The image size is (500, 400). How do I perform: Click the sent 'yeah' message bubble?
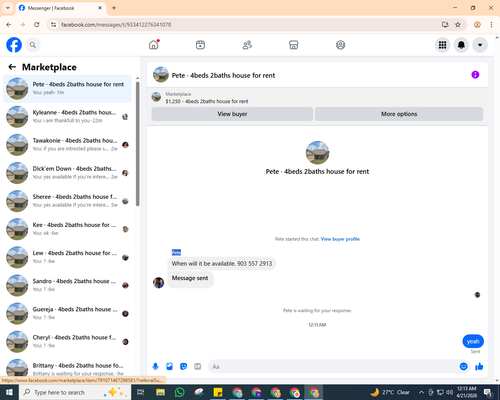coord(473,341)
